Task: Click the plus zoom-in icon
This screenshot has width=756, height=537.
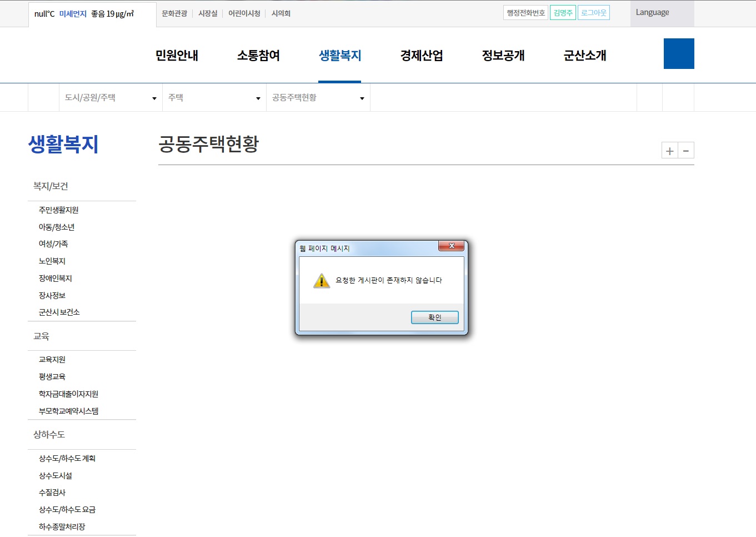Action: tap(670, 151)
